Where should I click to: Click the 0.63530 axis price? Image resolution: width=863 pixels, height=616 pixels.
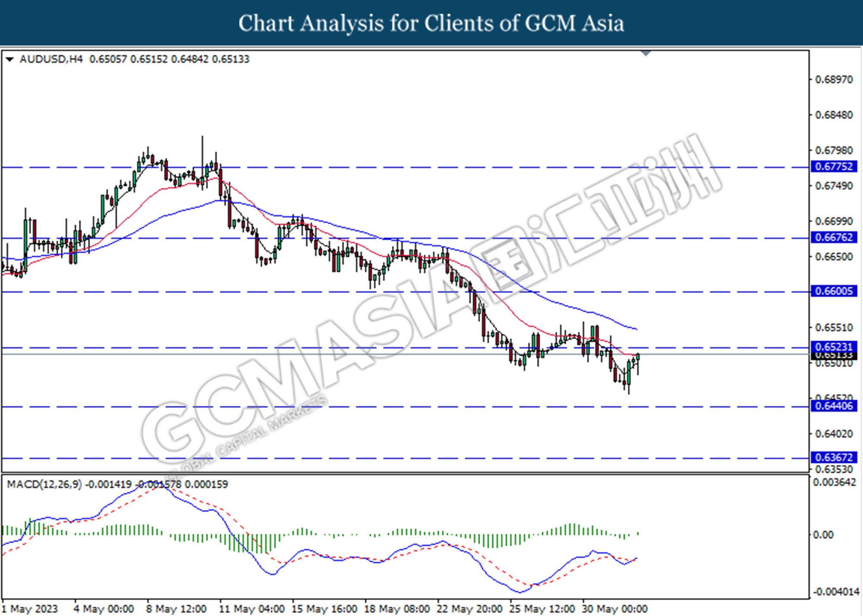point(834,469)
